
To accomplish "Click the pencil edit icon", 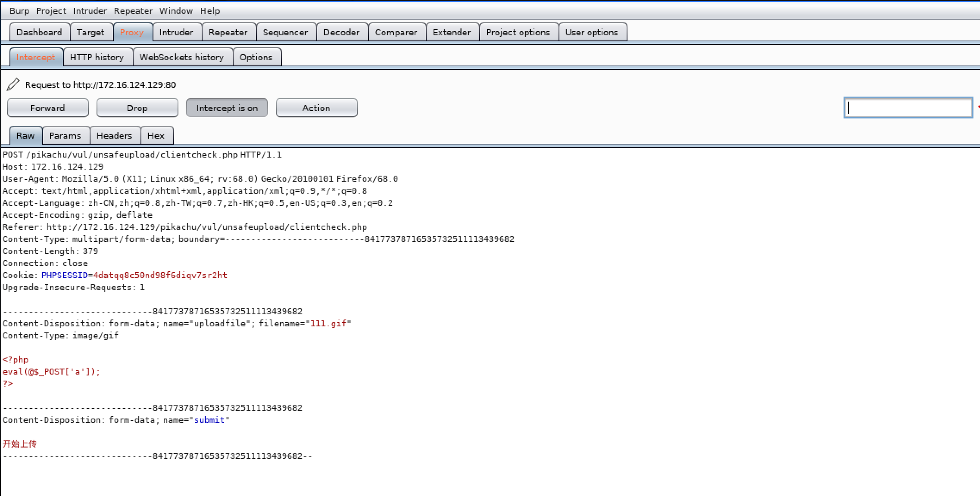I will coord(13,84).
